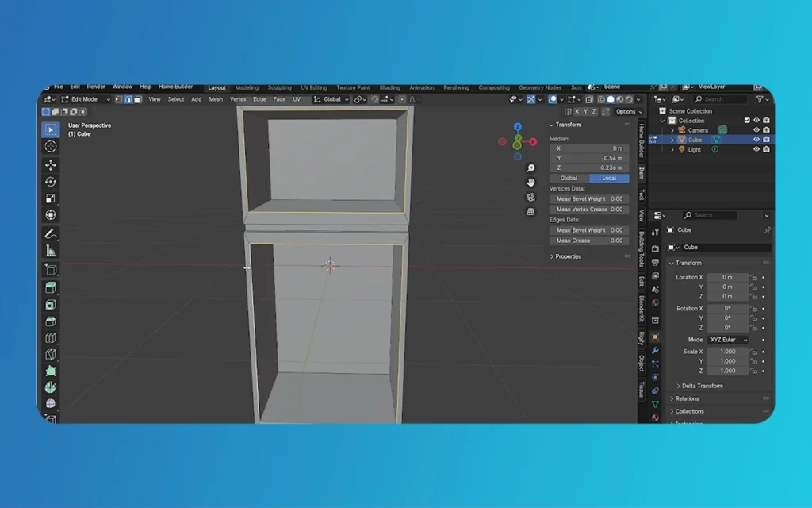Pick the Measure tool
The width and height of the screenshot is (812, 508).
point(51,251)
